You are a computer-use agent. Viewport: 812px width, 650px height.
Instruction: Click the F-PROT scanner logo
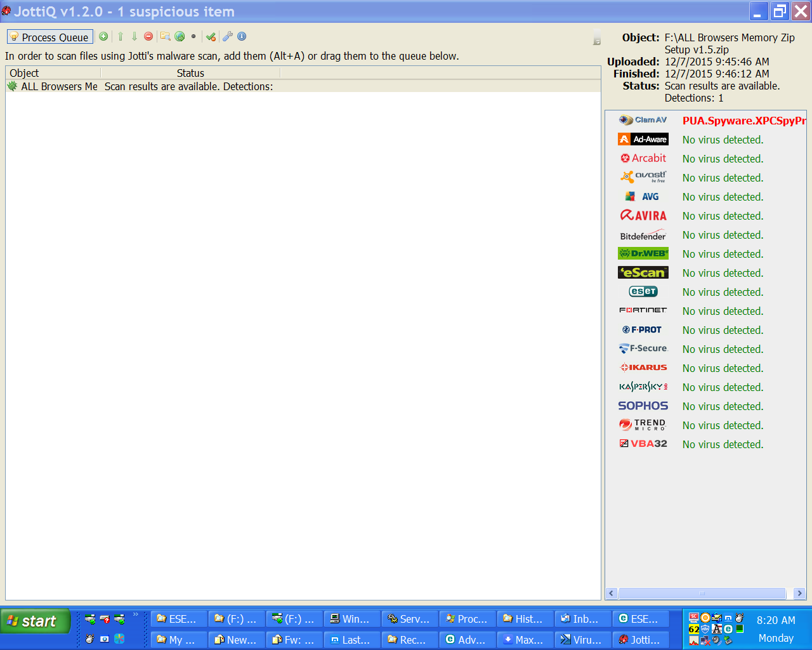point(643,329)
